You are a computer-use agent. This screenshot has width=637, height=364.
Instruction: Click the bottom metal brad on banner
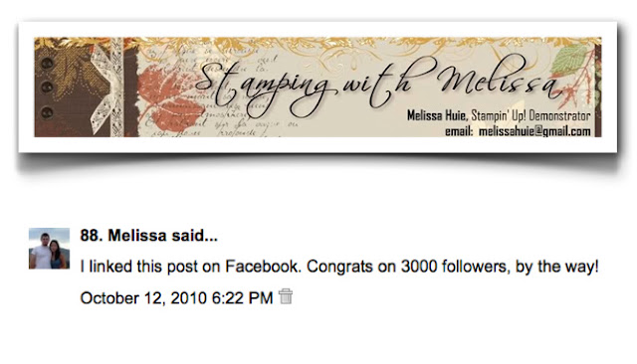47,112
